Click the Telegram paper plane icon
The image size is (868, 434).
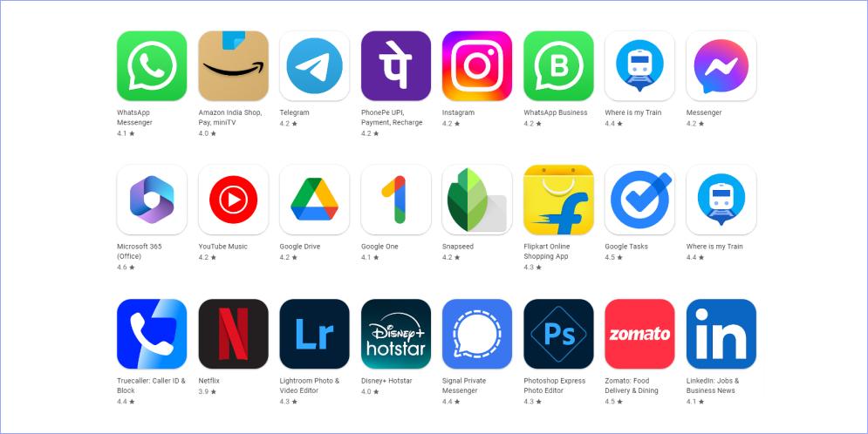[x=314, y=65]
